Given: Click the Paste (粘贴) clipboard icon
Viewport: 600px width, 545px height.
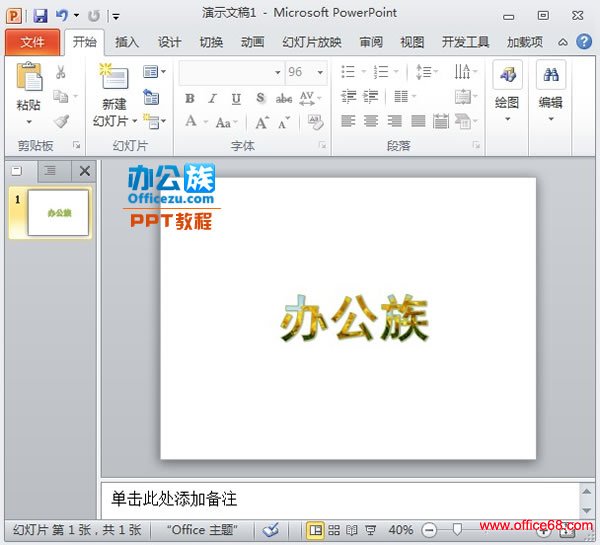Looking at the screenshot, I should click(29, 76).
